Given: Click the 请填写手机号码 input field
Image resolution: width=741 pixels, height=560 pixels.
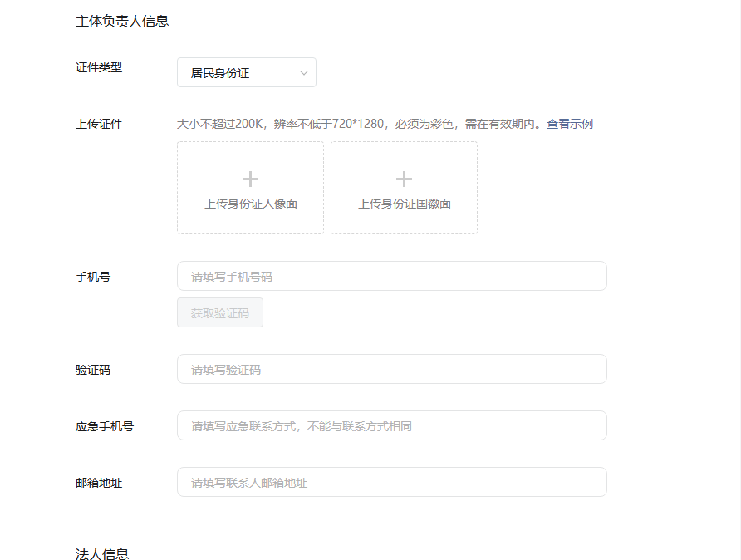Looking at the screenshot, I should (x=392, y=276).
